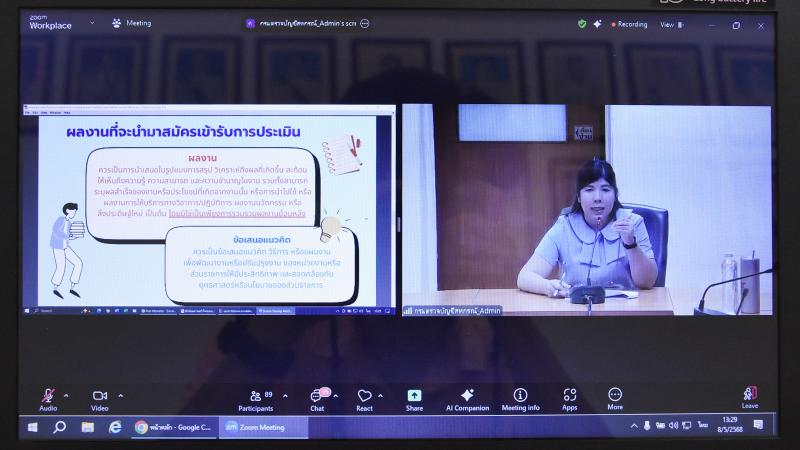This screenshot has width=800, height=450.
Task: Unmute the microphone with the Audio button
Action: pos(48,399)
